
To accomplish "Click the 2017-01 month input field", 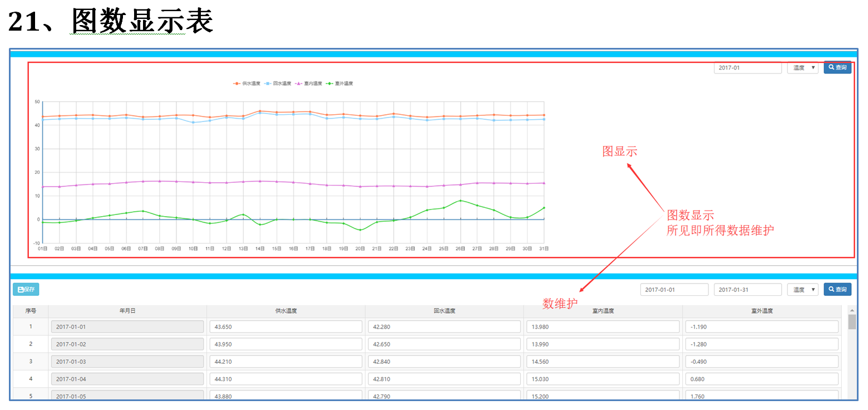I will tap(748, 67).
